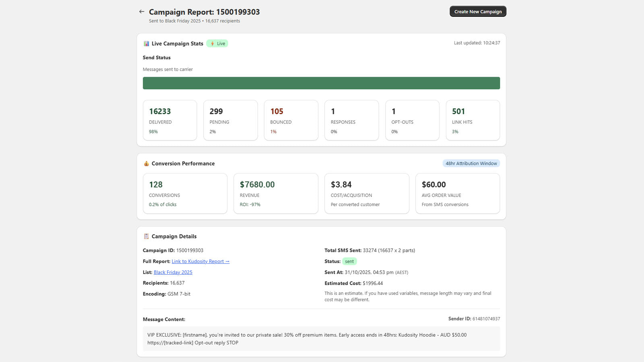Click the green send status progress bar
Image resolution: width=644 pixels, height=362 pixels.
click(x=321, y=83)
